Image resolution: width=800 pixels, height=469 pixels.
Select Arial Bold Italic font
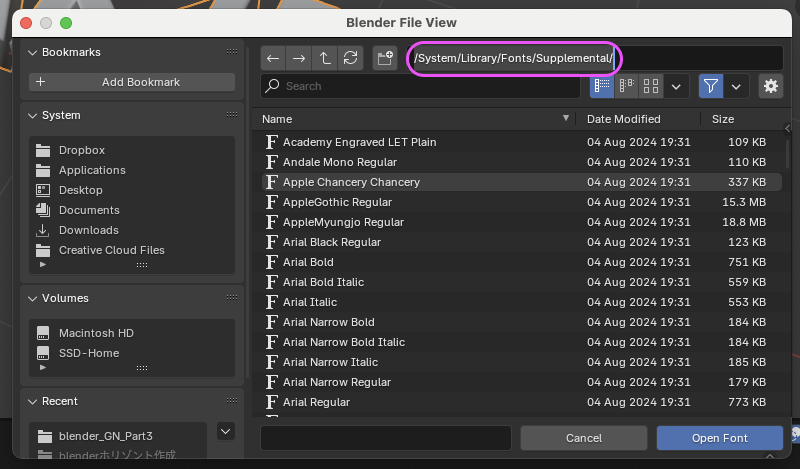(521, 282)
